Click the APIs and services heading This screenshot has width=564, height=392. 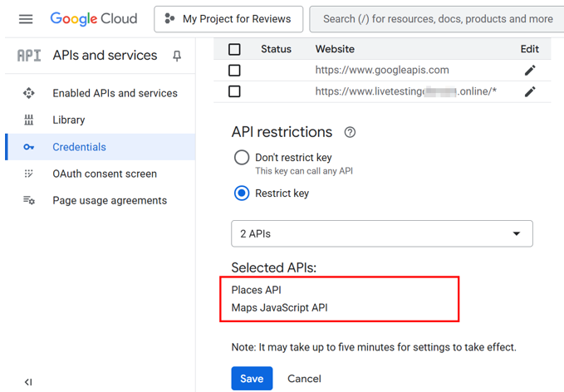(x=105, y=56)
